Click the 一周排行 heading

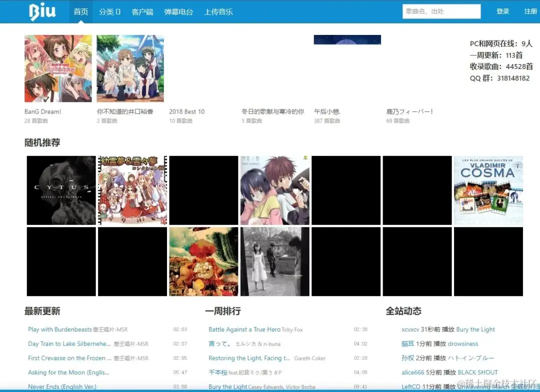click(x=223, y=311)
